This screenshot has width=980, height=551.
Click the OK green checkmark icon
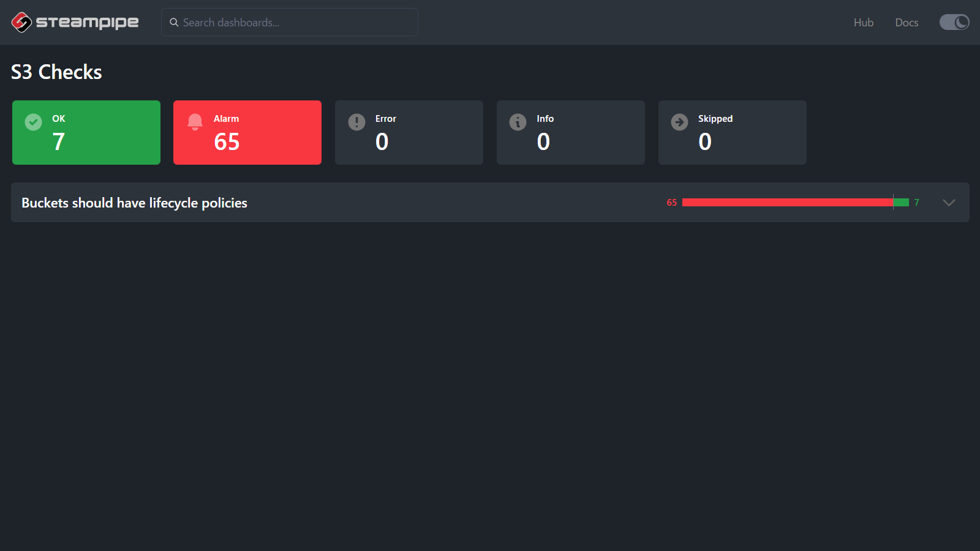(x=34, y=122)
